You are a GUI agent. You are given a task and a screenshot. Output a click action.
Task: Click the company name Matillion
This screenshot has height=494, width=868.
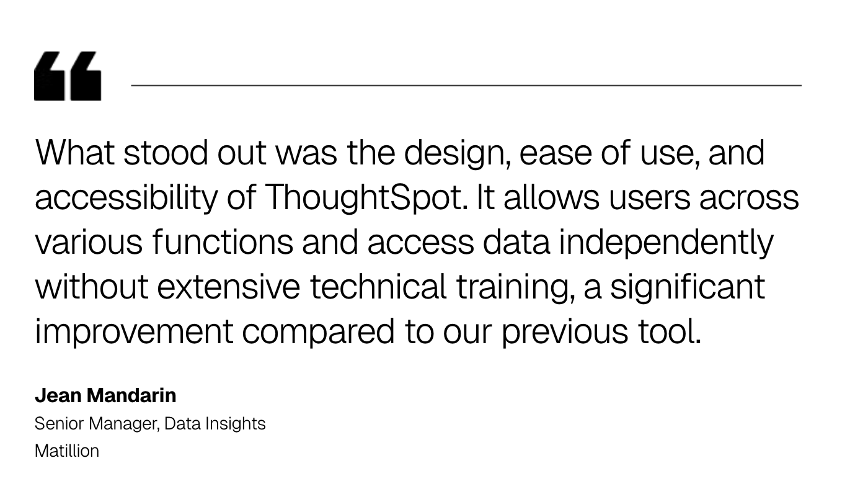click(x=67, y=451)
